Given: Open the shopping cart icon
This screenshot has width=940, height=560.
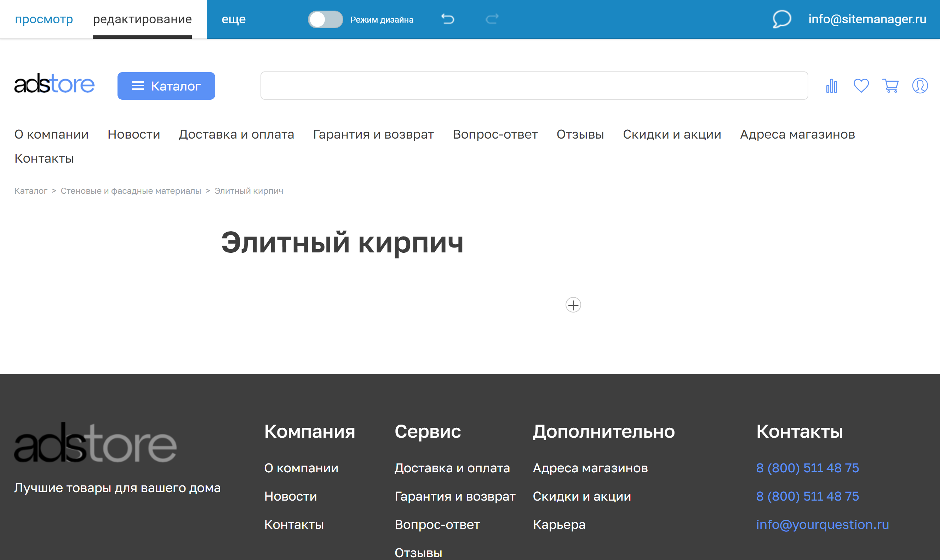Looking at the screenshot, I should pyautogui.click(x=890, y=86).
